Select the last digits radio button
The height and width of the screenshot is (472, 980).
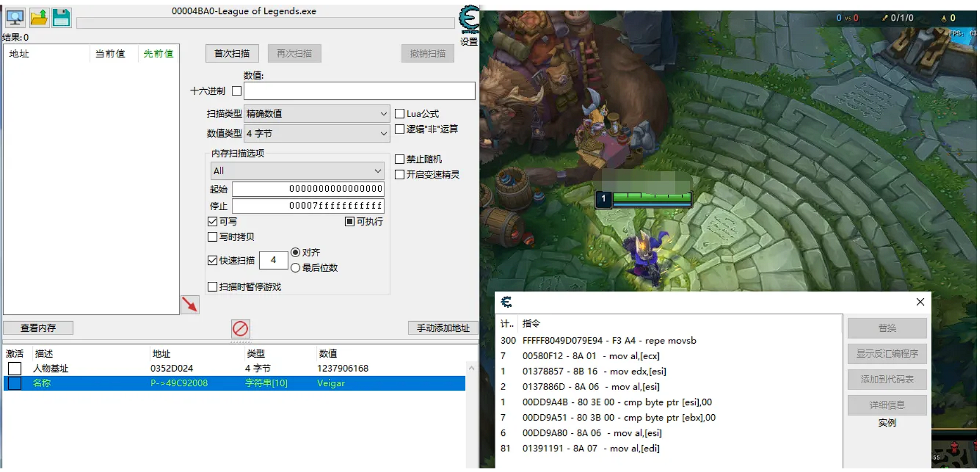coord(295,268)
